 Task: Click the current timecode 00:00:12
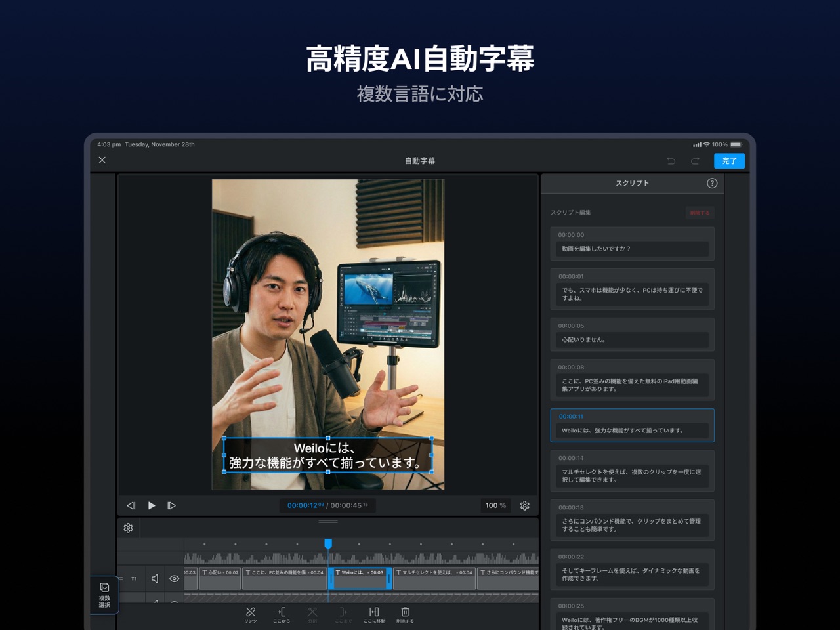pyautogui.click(x=305, y=505)
